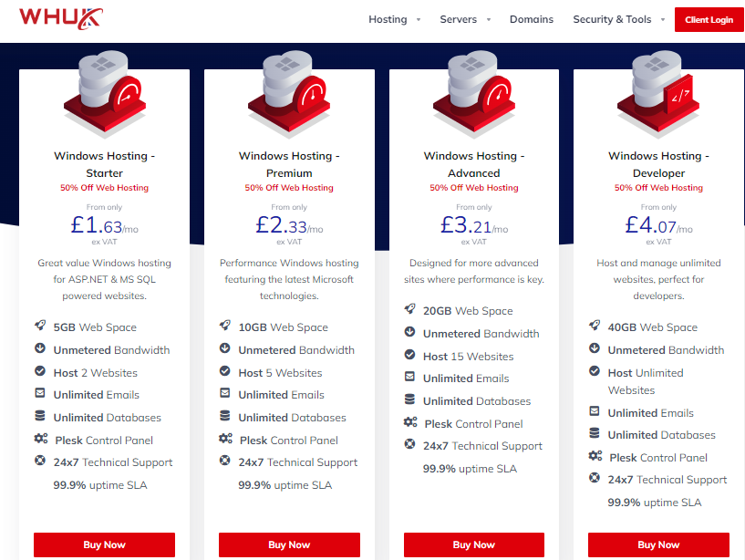Click the gears icon beside Starter Plesk Control Panel
Viewport: 745px width, 560px height.
(x=41, y=439)
